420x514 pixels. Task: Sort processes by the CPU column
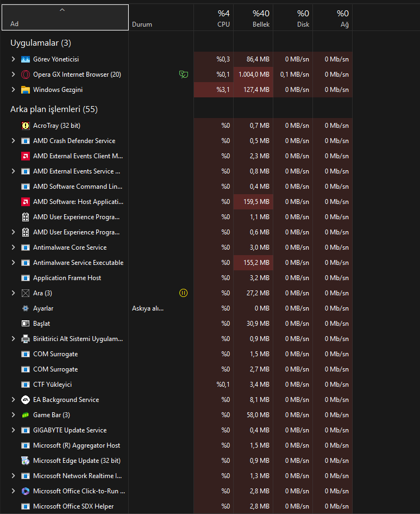pyautogui.click(x=214, y=18)
